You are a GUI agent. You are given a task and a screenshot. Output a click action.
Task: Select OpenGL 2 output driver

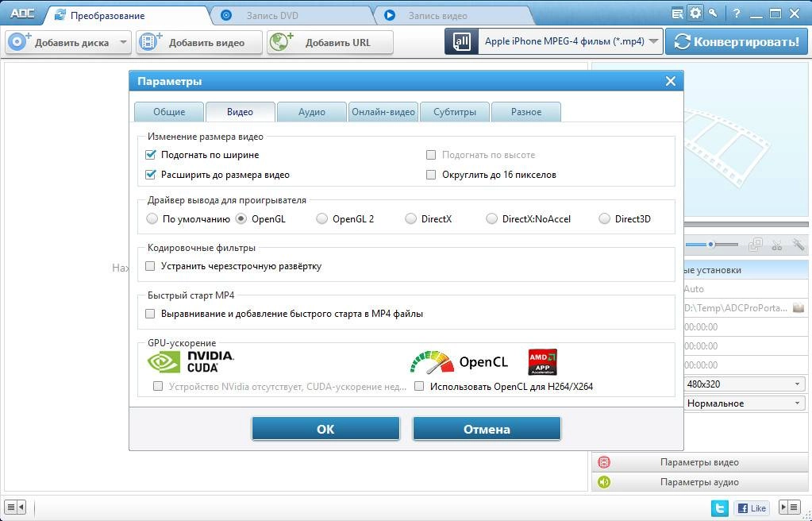click(321, 218)
